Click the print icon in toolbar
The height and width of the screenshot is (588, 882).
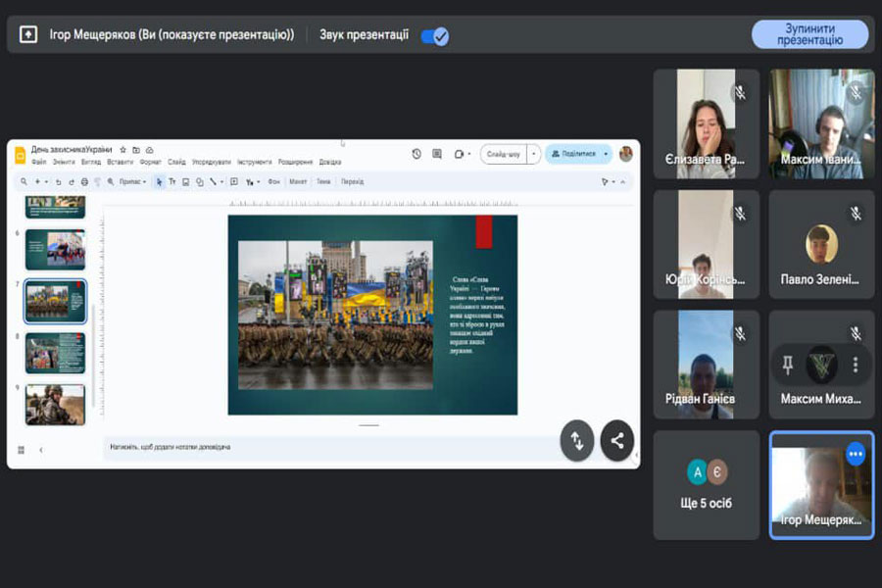click(84, 182)
